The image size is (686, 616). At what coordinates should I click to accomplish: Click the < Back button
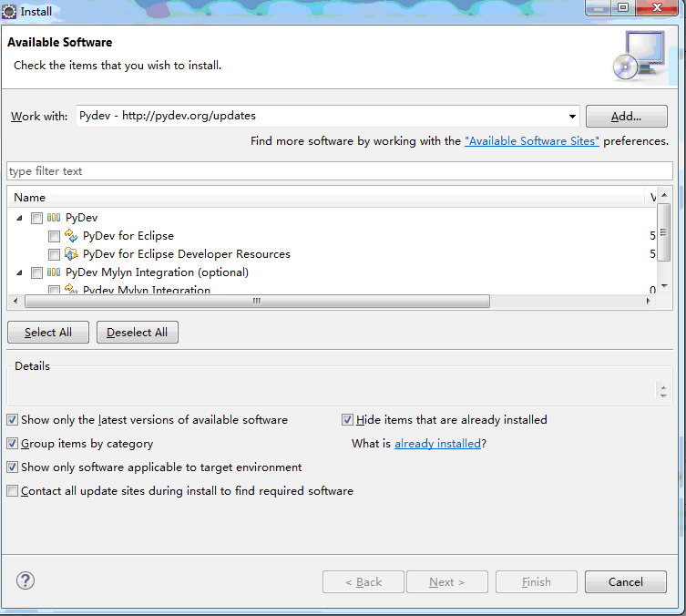pos(363,582)
